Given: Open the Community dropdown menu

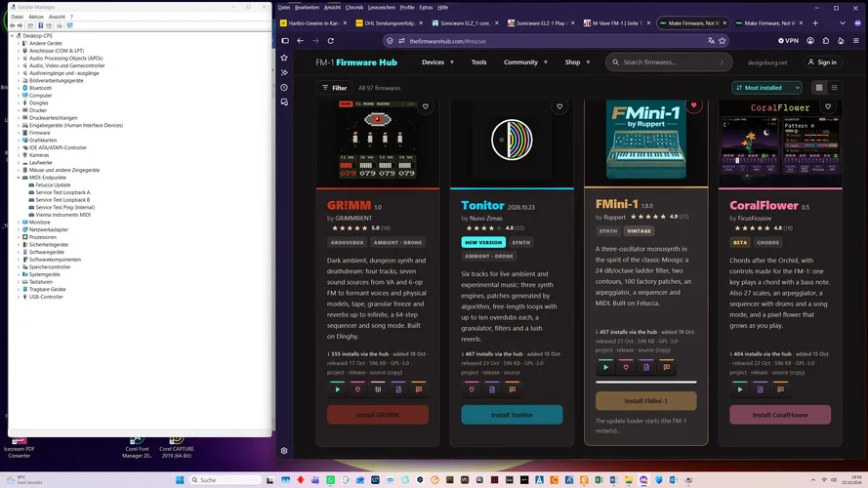Looking at the screenshot, I should click(525, 61).
